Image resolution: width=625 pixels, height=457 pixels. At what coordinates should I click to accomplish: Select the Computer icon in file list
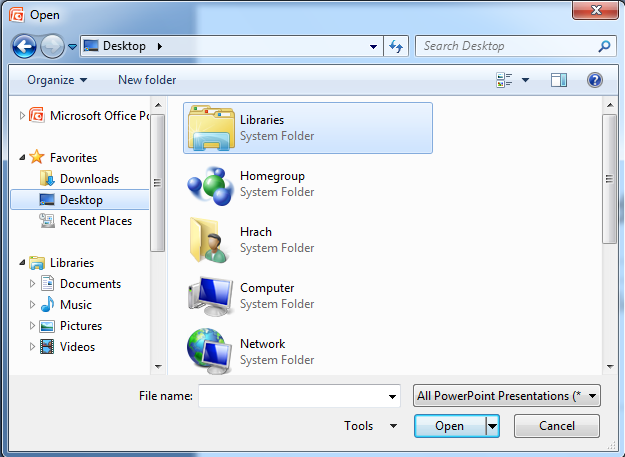point(209,295)
